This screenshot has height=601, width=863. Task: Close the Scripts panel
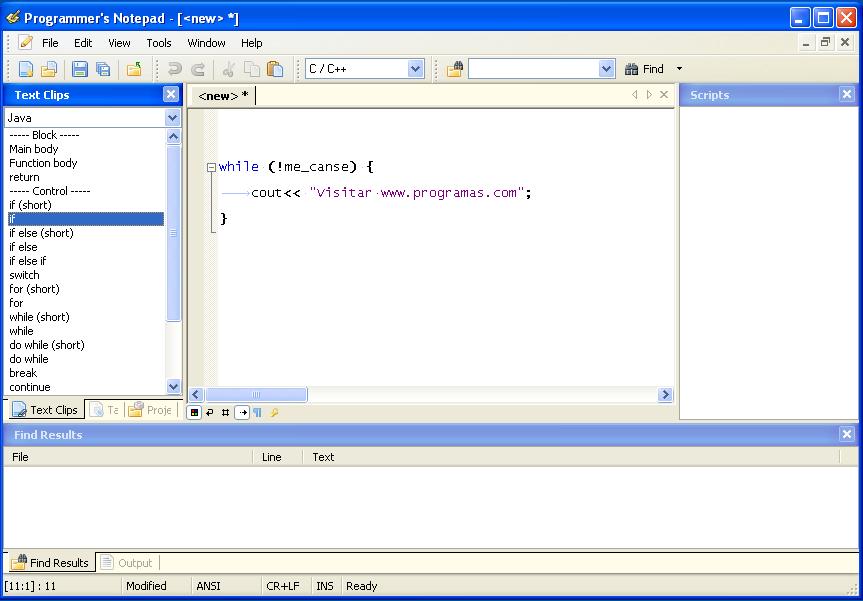click(847, 95)
